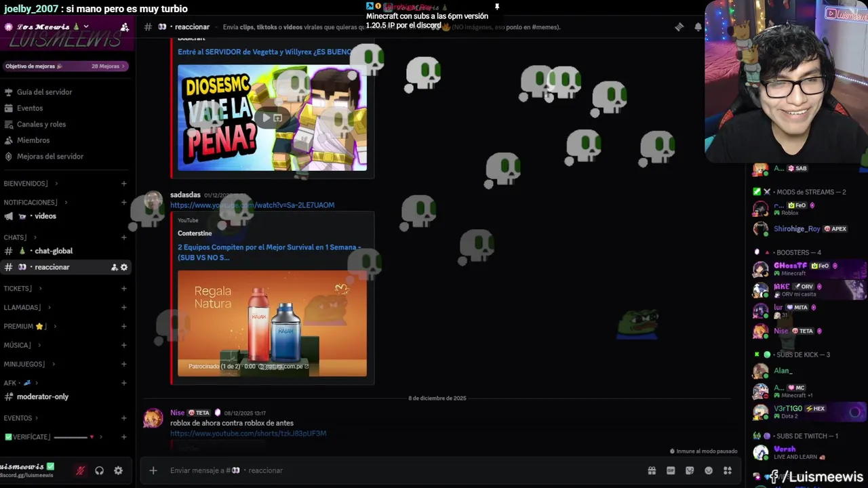868x488 pixels.
Task: Open invite icon on reaccionar channel row
Action: [114, 267]
